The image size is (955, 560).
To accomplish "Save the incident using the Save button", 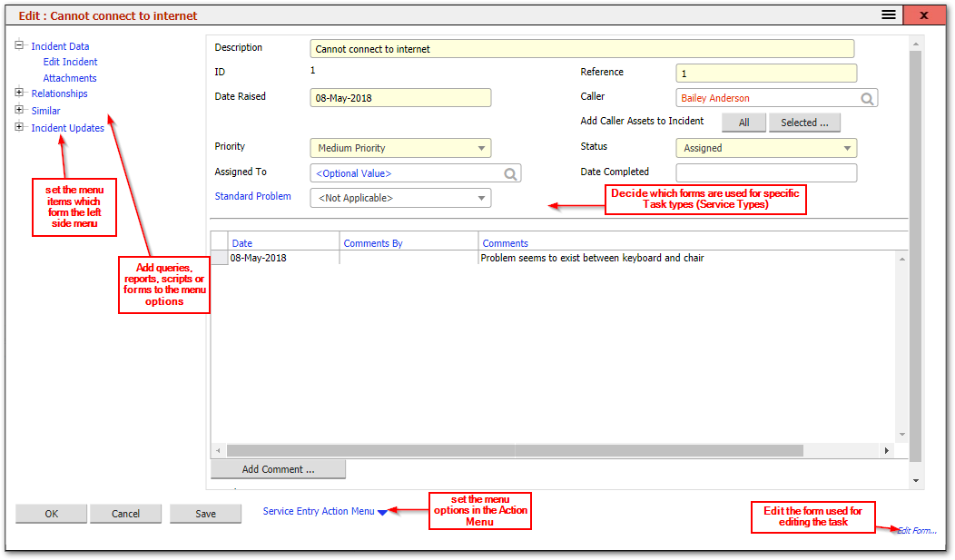I will (205, 513).
